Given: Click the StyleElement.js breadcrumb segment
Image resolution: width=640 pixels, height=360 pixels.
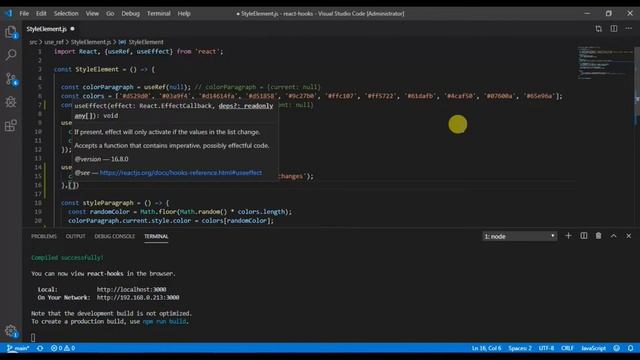Looking at the screenshot, I should pyautogui.click(x=91, y=42).
